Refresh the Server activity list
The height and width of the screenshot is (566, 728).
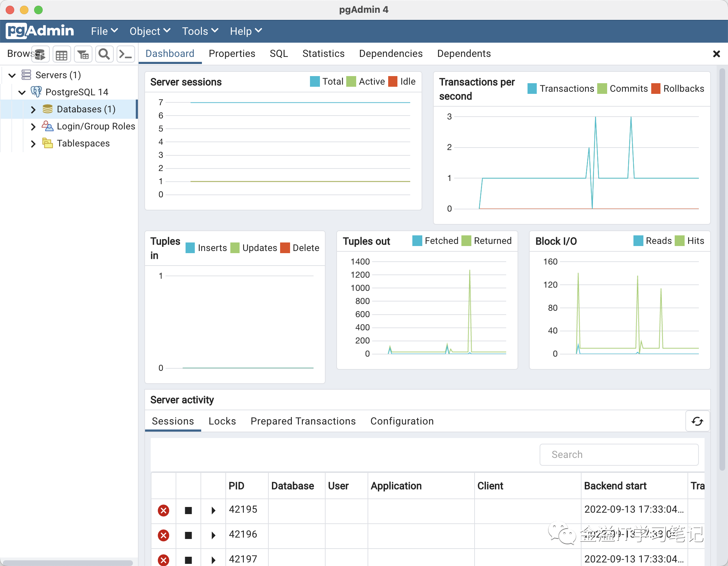click(x=697, y=421)
